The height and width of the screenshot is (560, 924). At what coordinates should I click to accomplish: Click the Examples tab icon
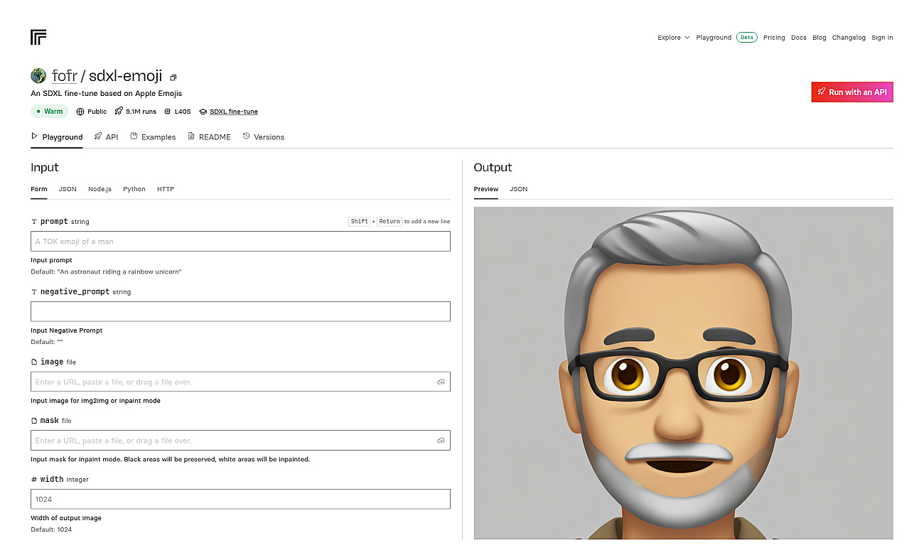(x=134, y=136)
